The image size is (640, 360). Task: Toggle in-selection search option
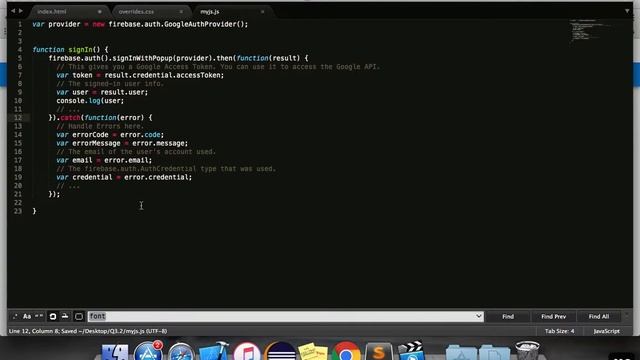[65, 316]
